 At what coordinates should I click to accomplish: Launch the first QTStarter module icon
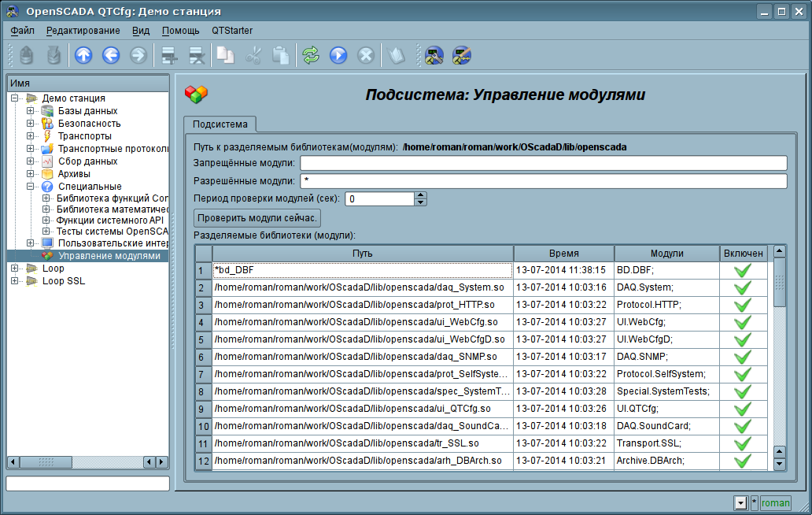[434, 55]
